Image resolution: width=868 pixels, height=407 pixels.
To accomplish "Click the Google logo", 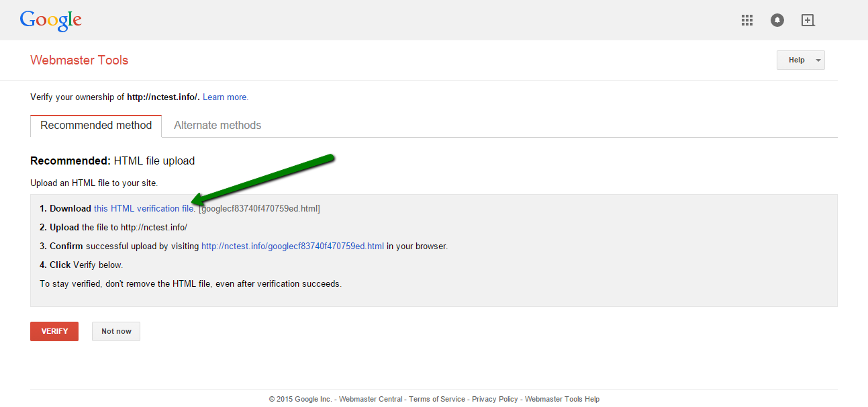I will tap(50, 20).
